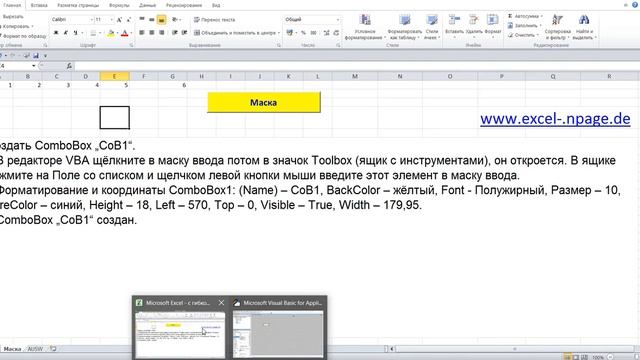This screenshot has width=640, height=360.
Task: Expand the quick access toolbar customize arrow
Action: point(45,56)
